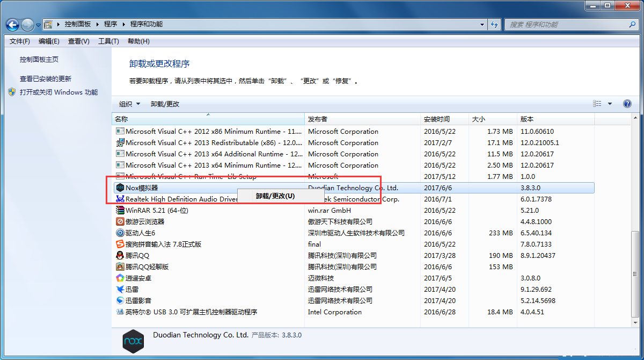Click the Realtek High Definition Audio Driver icon
Viewport: 644px width, 360px height.
pyautogui.click(x=120, y=199)
